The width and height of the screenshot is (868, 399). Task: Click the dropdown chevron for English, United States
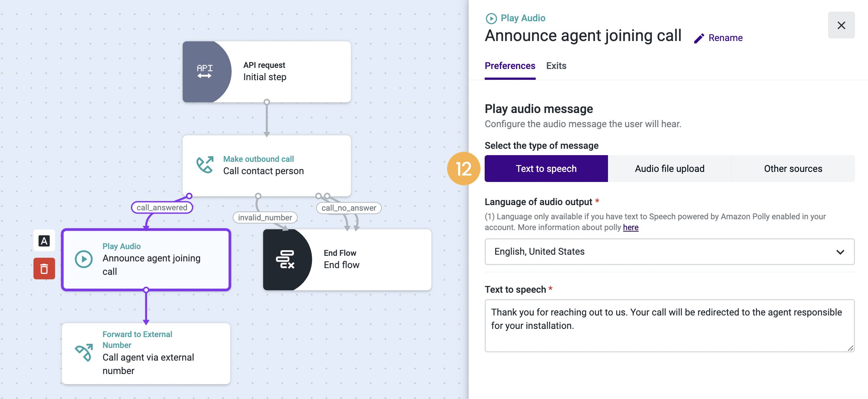(x=840, y=252)
